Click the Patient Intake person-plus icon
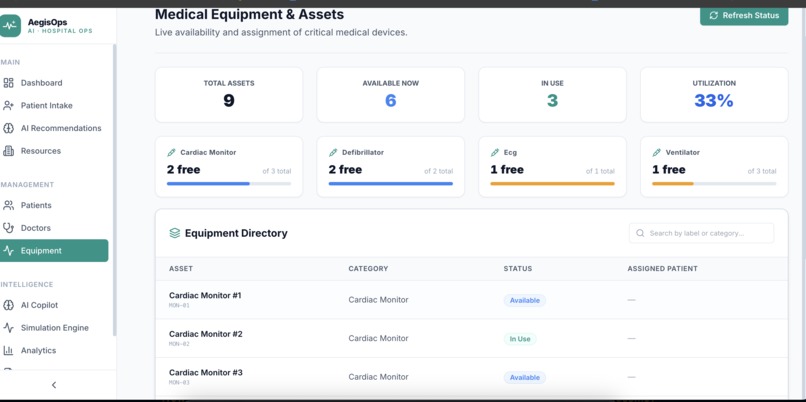806x402 pixels. click(x=8, y=105)
